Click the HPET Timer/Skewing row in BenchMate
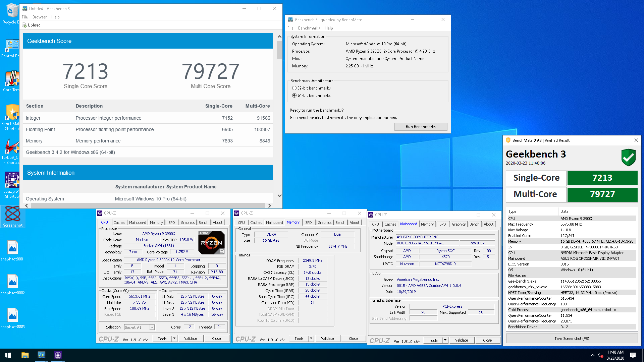Viewport: 644px width, 362px height. pyautogui.click(x=572, y=293)
